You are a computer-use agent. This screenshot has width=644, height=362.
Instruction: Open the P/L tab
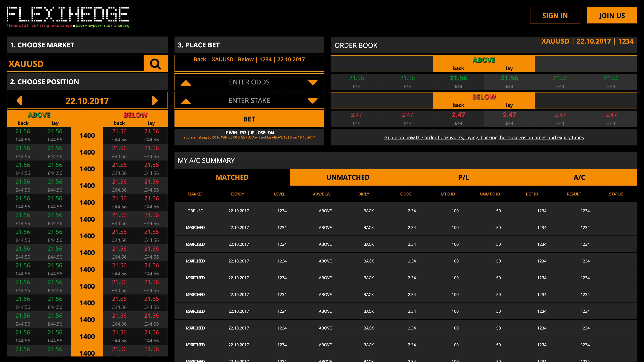coord(464,177)
